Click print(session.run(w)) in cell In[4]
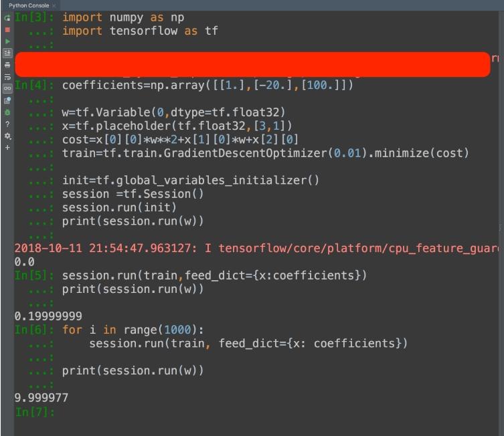The width and height of the screenshot is (504, 436). click(x=133, y=221)
